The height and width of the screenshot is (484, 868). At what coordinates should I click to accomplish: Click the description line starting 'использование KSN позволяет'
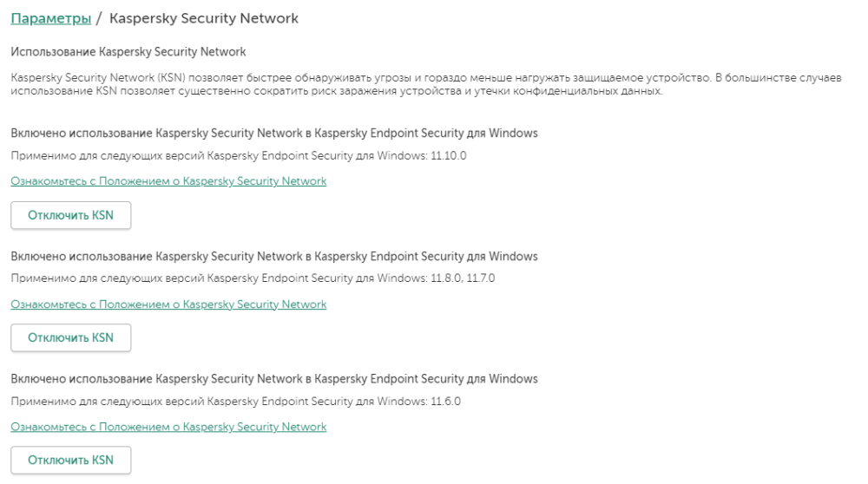(x=337, y=92)
